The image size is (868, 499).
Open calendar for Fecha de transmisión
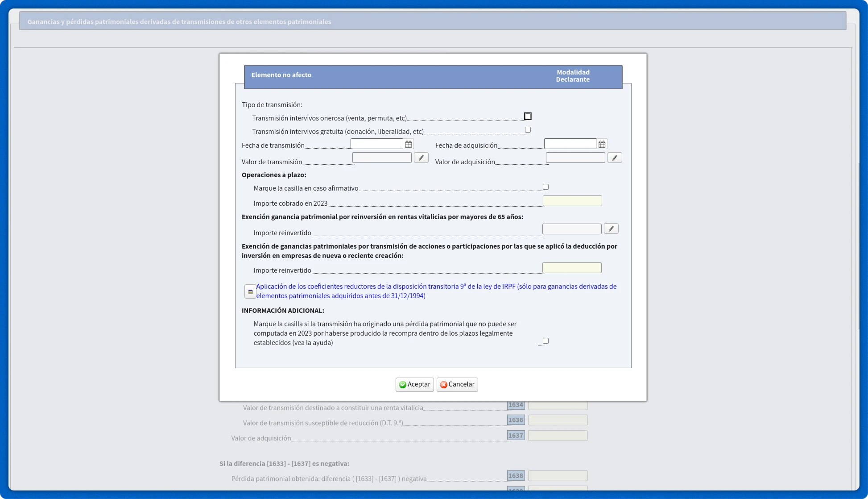click(409, 144)
